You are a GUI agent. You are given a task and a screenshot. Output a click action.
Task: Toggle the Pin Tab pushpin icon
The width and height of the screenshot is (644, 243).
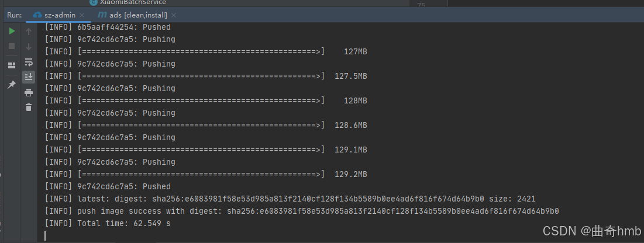click(12, 85)
